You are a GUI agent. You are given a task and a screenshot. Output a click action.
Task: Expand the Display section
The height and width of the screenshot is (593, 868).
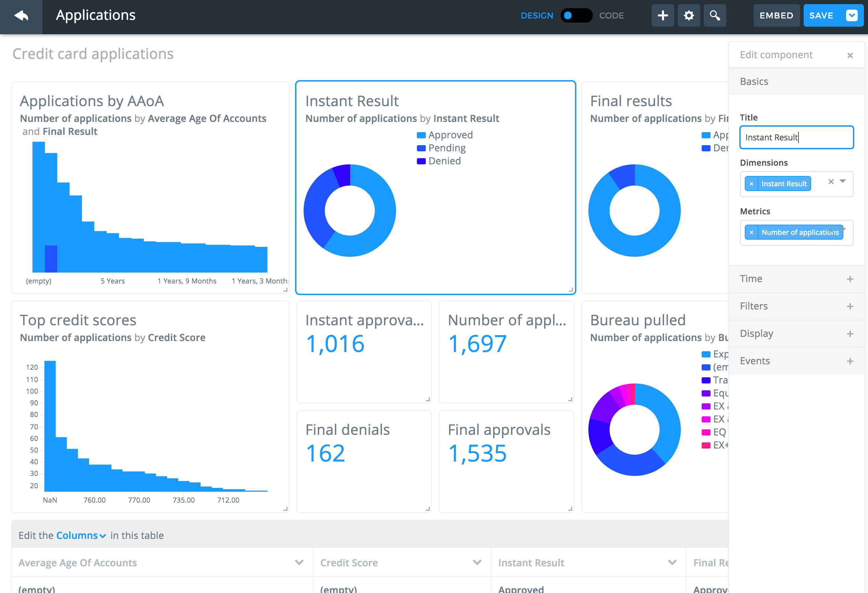tap(850, 334)
